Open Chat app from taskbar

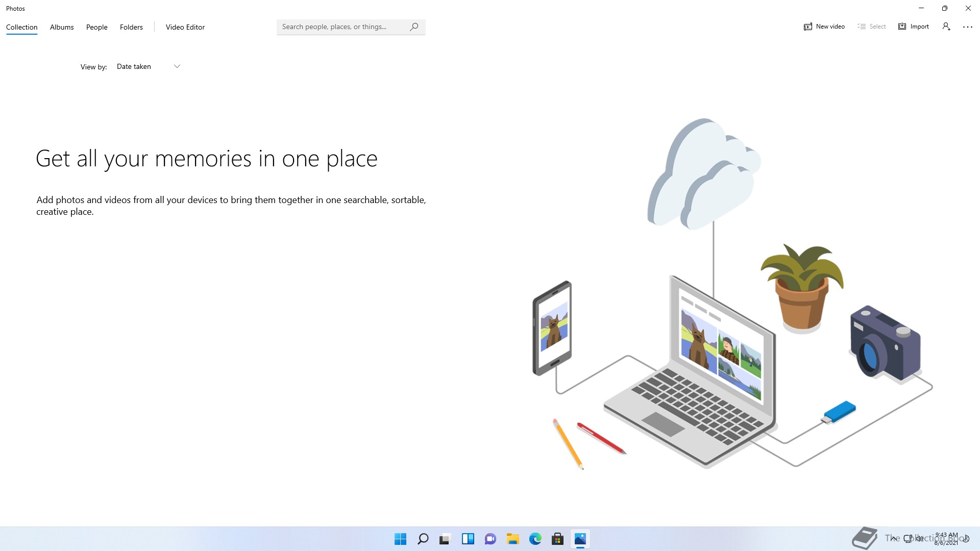point(490,539)
